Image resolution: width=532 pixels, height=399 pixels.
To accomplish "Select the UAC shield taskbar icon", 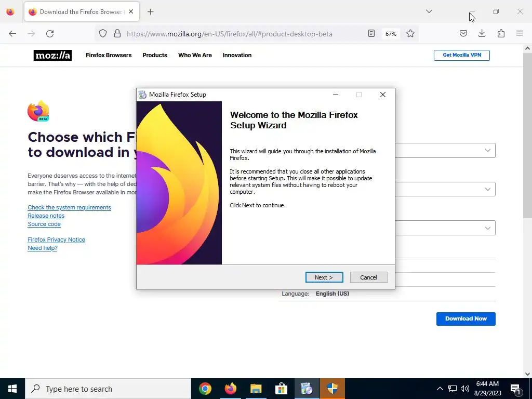I will (332, 389).
